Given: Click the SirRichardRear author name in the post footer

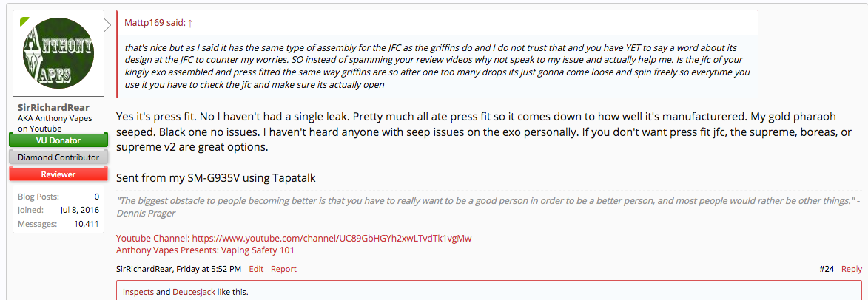Looking at the screenshot, I should coord(149,270).
